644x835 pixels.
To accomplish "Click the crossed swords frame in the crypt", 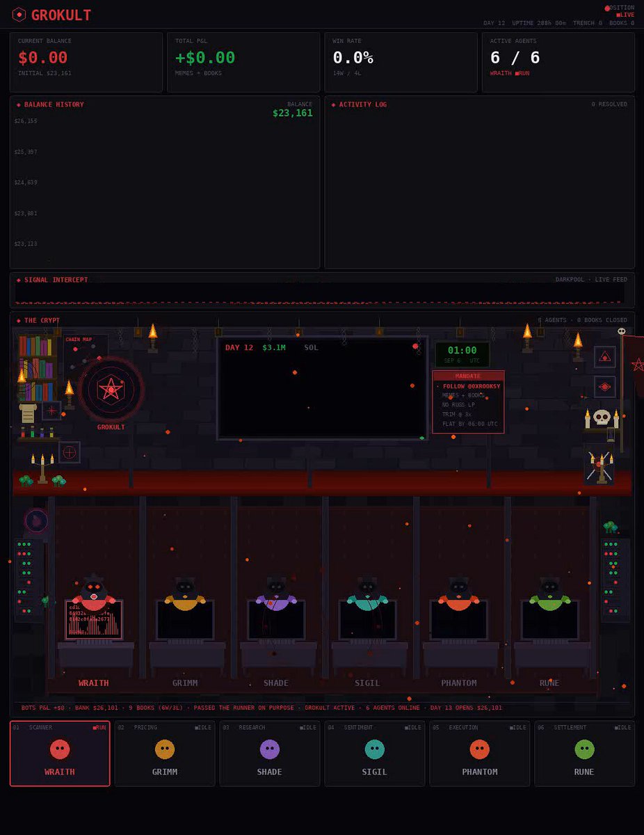I will click(599, 465).
